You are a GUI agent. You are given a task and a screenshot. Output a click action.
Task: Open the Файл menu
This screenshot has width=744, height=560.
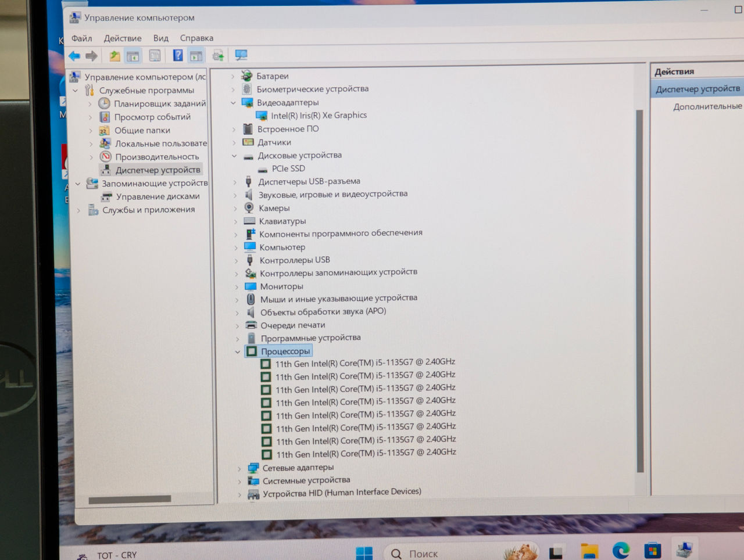tap(81, 38)
